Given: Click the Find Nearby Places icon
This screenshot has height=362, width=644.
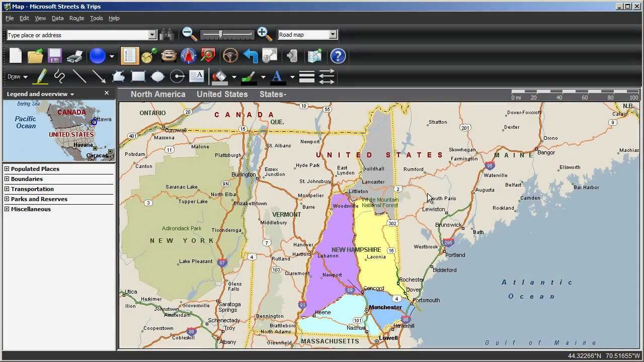Looking at the screenshot, I should click(x=208, y=56).
